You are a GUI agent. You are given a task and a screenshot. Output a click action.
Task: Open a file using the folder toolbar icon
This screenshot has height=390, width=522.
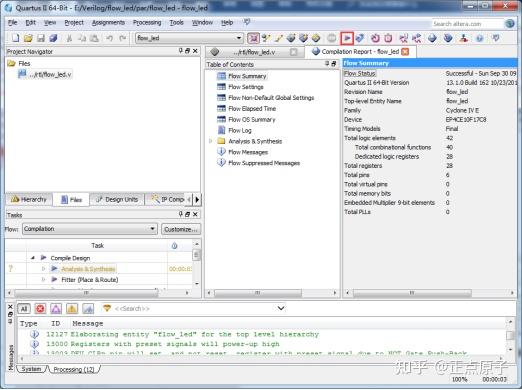(x=28, y=38)
